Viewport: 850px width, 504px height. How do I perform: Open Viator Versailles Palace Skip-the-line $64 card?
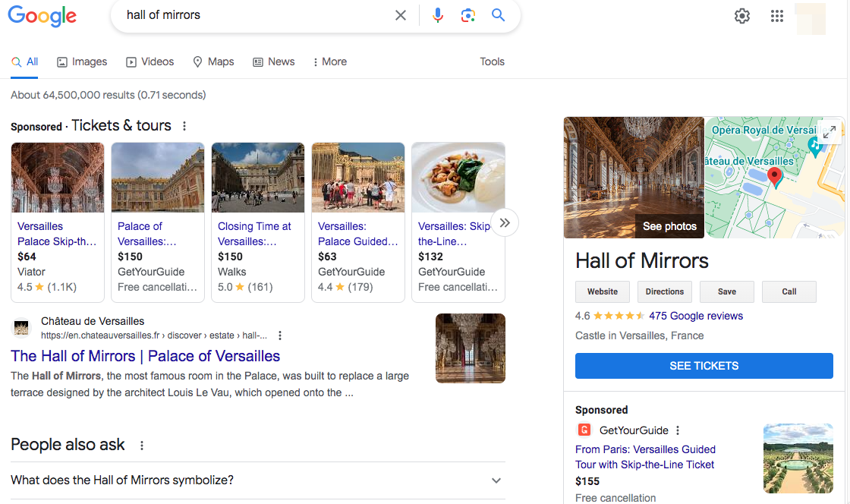pos(58,222)
